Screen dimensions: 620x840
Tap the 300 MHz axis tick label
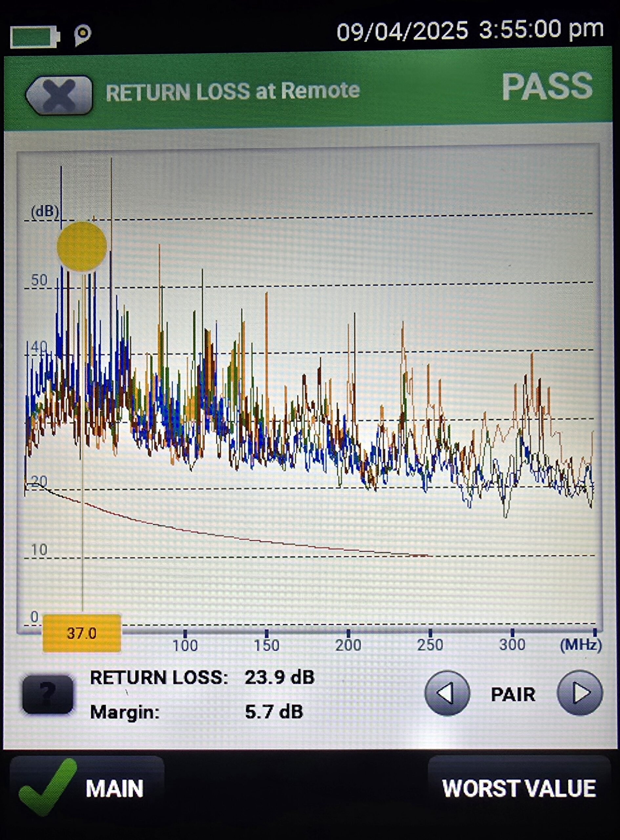pos(512,644)
